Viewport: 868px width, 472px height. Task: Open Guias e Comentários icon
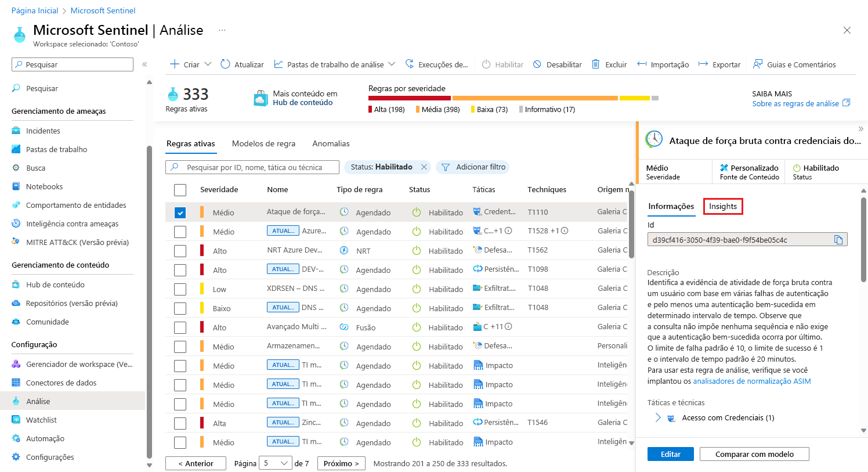coord(758,64)
